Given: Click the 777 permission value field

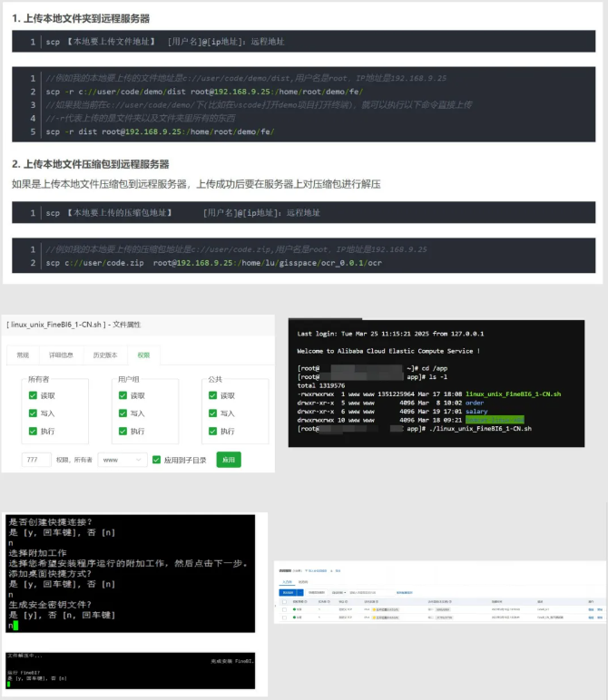Looking at the screenshot, I should click(36, 460).
